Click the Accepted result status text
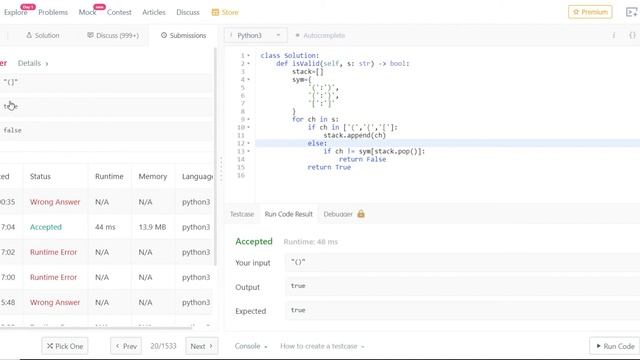The width and height of the screenshot is (640, 360). [x=254, y=242]
